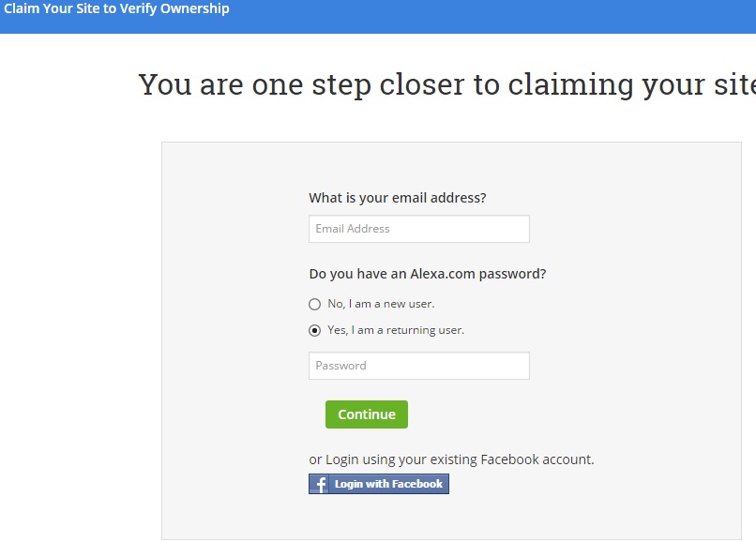The image size is (756, 542).
Task: Click the 'Claim Your Site to Verify Ownership' header title
Action: 116,9
